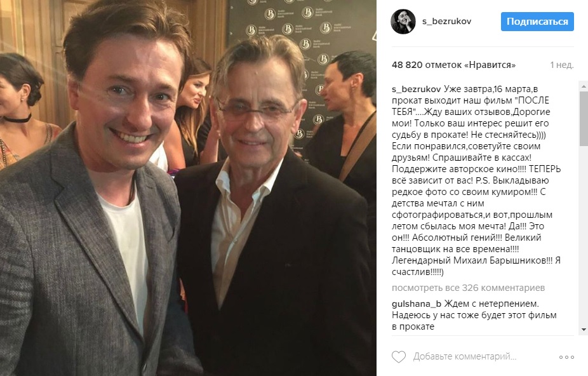Click посмотреть все 326 комментариев link
Viewport: 588px width, 376px height.
pos(469,288)
